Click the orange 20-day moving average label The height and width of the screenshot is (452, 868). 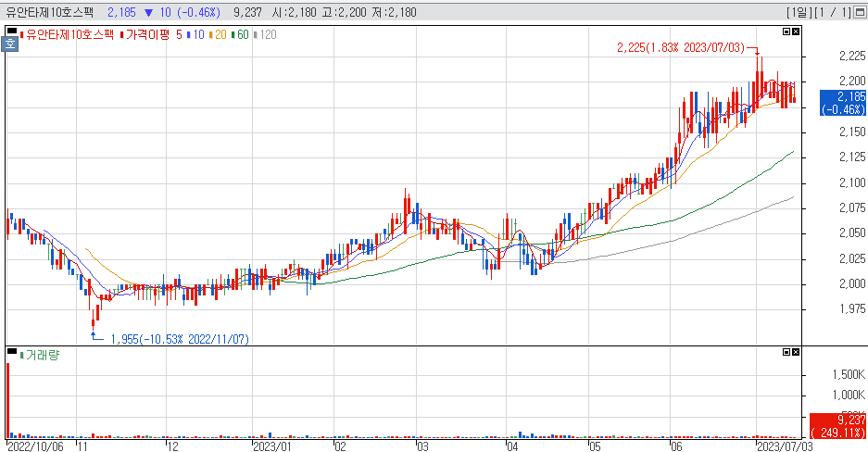tap(218, 35)
